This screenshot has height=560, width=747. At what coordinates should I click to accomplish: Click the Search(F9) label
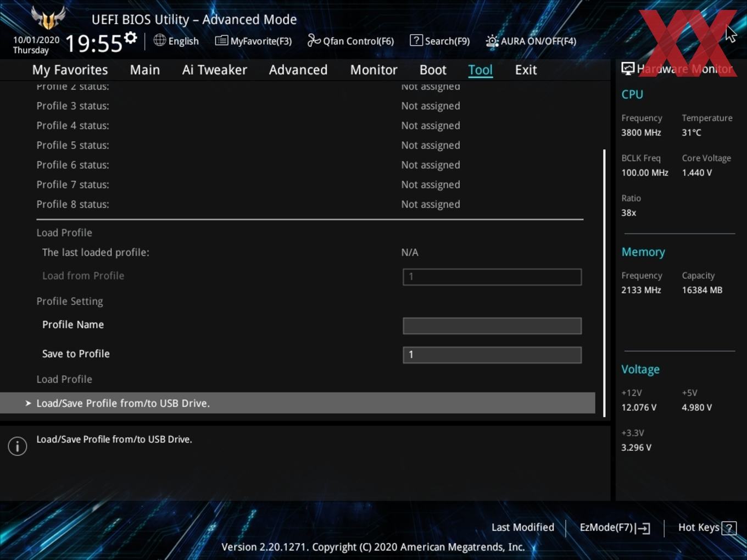448,41
